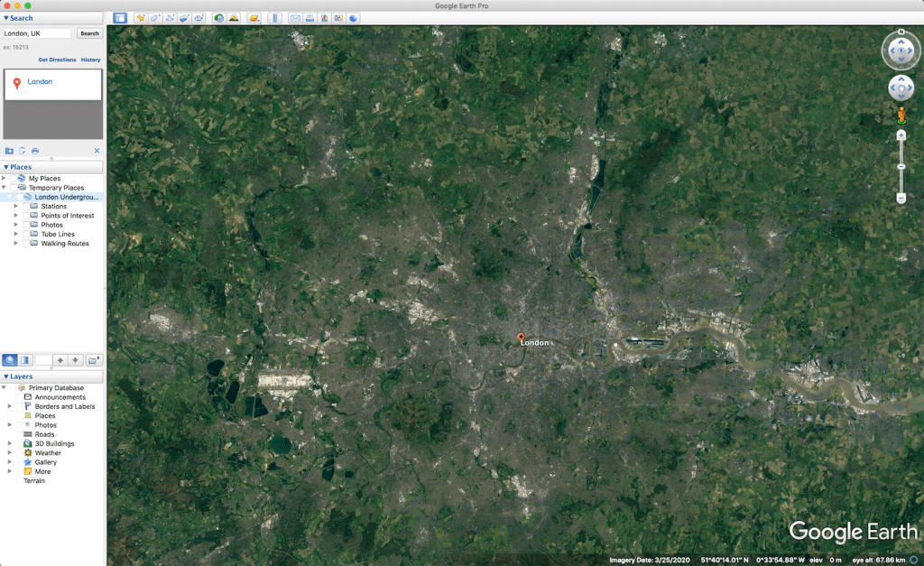Toggle the sunlight across landscape tool
924x566 pixels.
click(x=234, y=18)
